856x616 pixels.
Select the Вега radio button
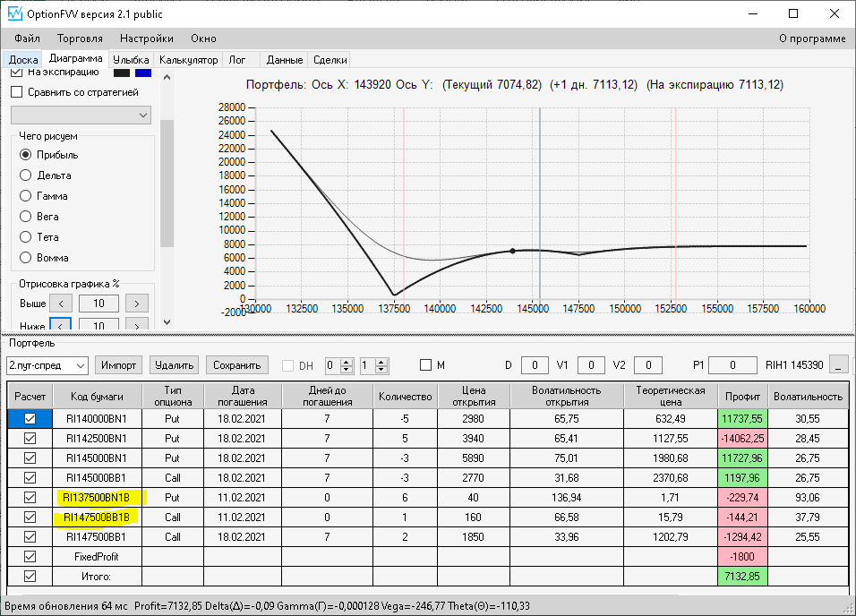(x=25, y=217)
